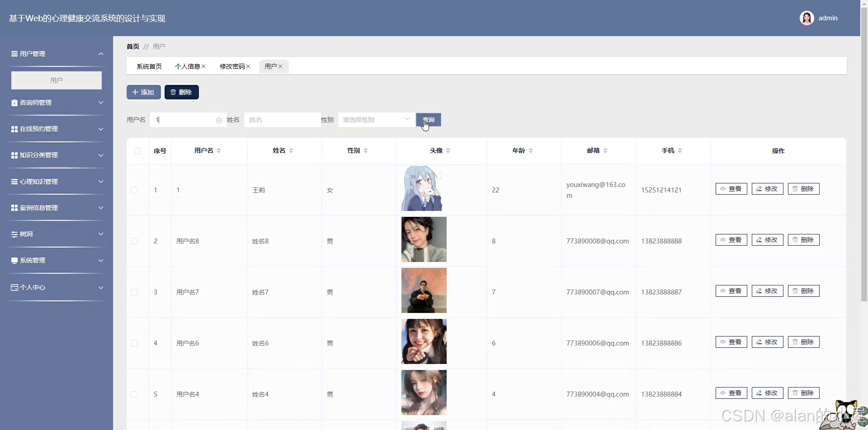
Task: Click 删除 button in the 用户名4 row
Action: 803,393
